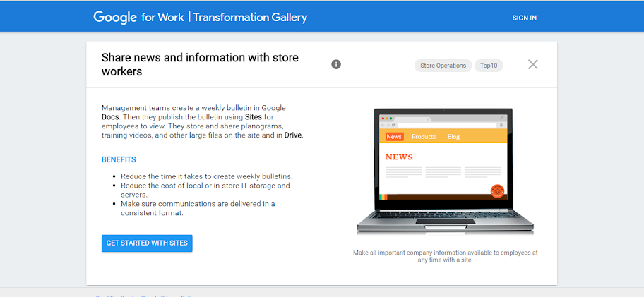Viewport: 644px width, 297px height.
Task: Select the Top10 tag
Action: point(489,66)
